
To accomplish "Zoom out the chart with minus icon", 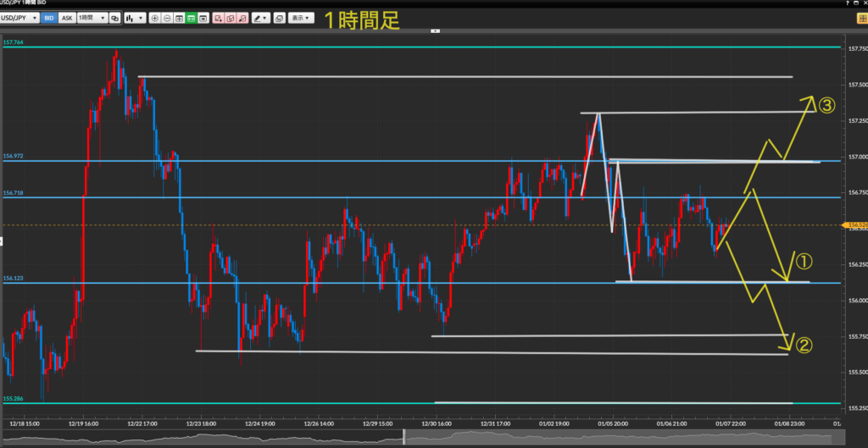I will (x=167, y=18).
